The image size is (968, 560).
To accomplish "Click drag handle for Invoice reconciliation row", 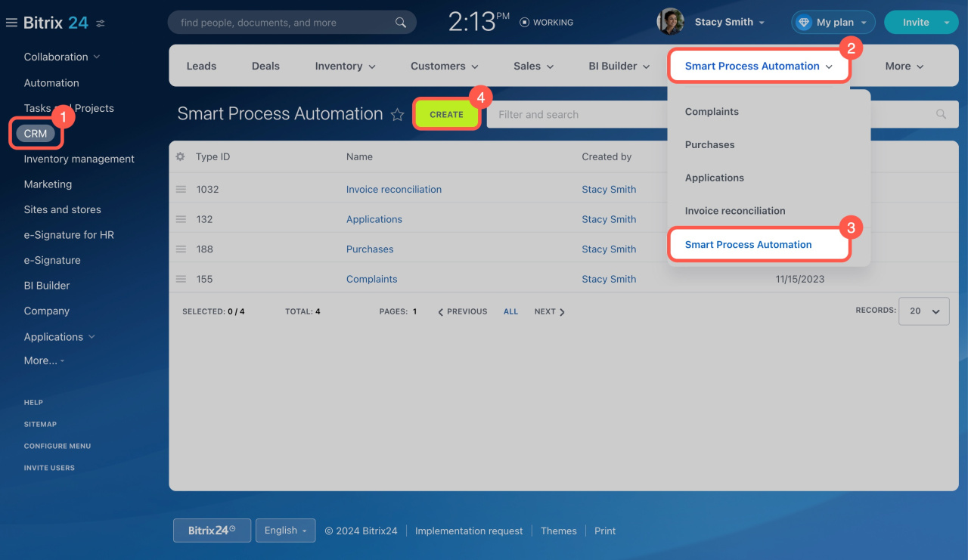I will [x=181, y=189].
